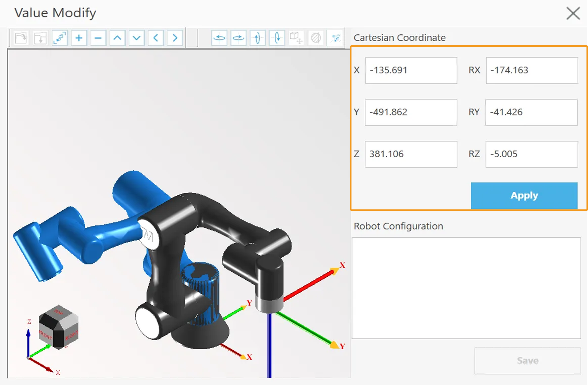This screenshot has height=385, width=588.
Task: Rotate view clockwise around the vertical axis
Action: tap(238, 38)
